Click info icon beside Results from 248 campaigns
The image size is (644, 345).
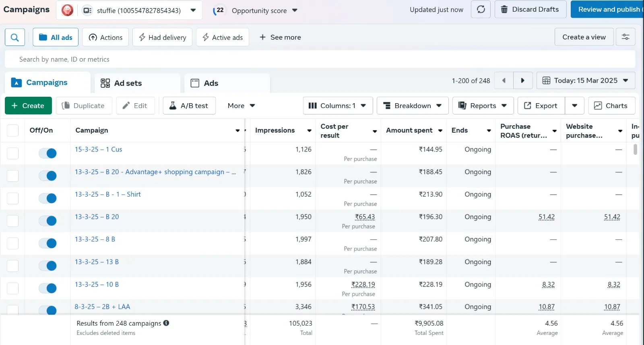tap(166, 323)
